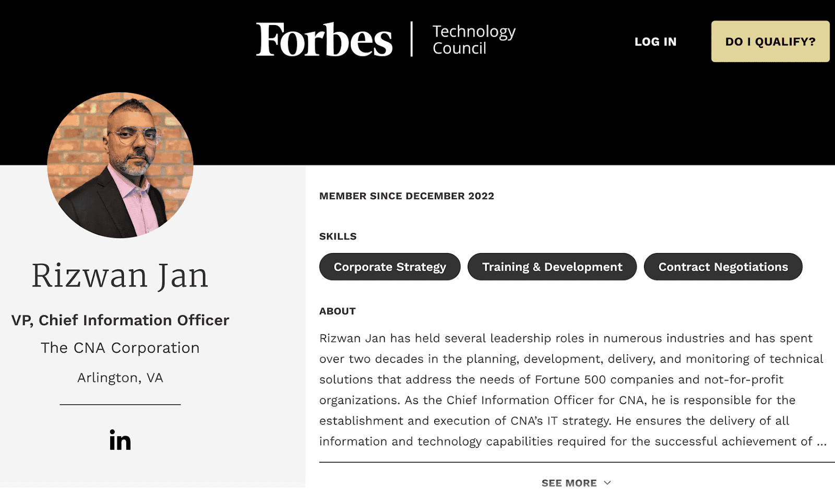Select the Contract Negotiations skill badge
Screen dimensions: 835x504
(723, 267)
